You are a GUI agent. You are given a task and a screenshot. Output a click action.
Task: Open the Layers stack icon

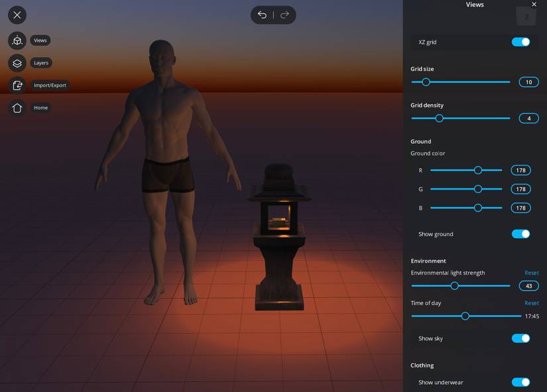[17, 63]
